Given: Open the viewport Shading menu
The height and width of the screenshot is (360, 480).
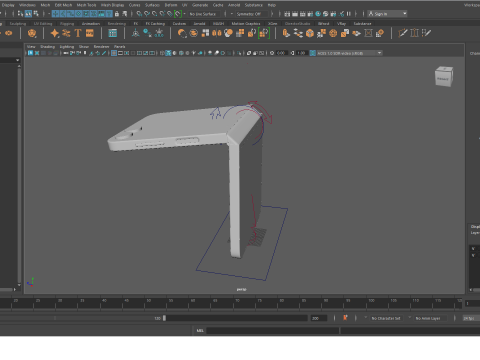Looking at the screenshot, I should 47,47.
